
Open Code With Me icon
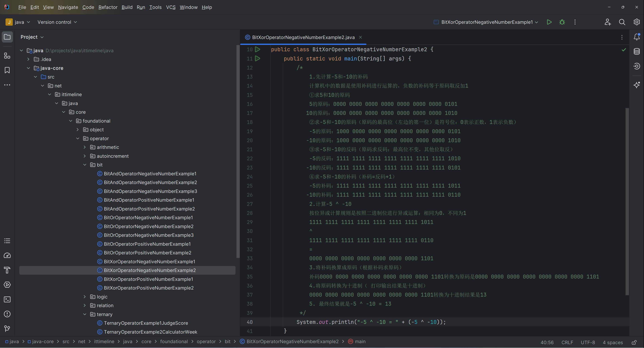click(608, 22)
